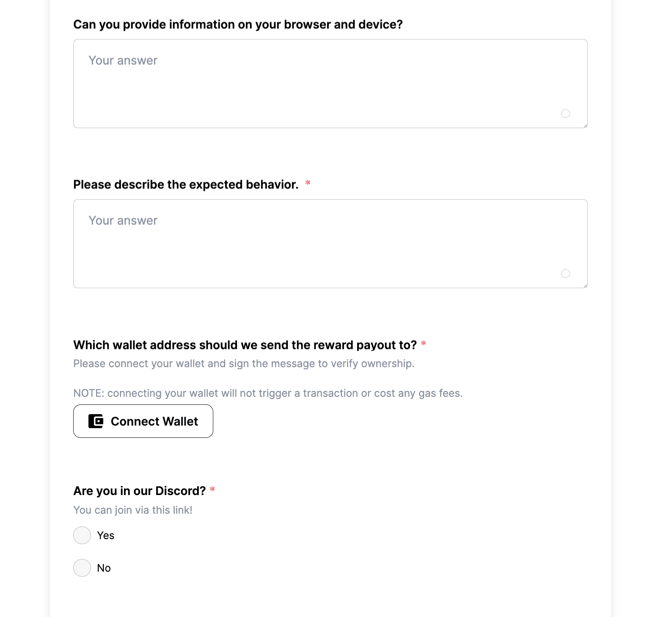Click red asterisk next to wallet address question
Image resolution: width=672 pixels, height=617 pixels.
(x=423, y=344)
